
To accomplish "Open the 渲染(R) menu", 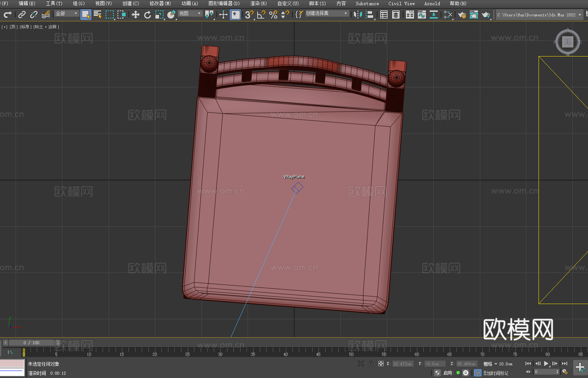I will (x=258, y=3).
